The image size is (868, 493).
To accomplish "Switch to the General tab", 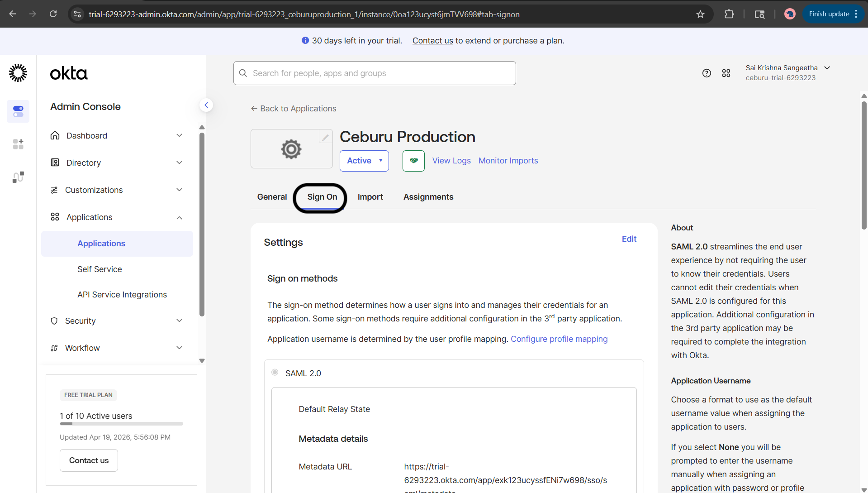I will pyautogui.click(x=272, y=197).
